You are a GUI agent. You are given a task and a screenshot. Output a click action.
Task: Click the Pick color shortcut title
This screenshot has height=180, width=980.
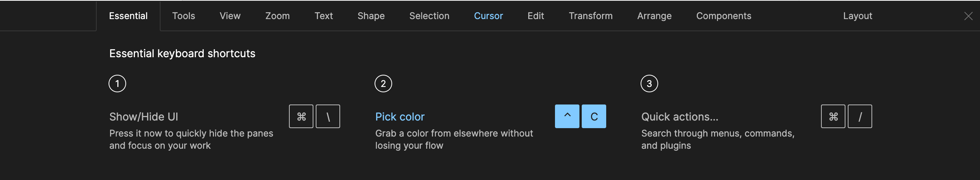coord(400,117)
